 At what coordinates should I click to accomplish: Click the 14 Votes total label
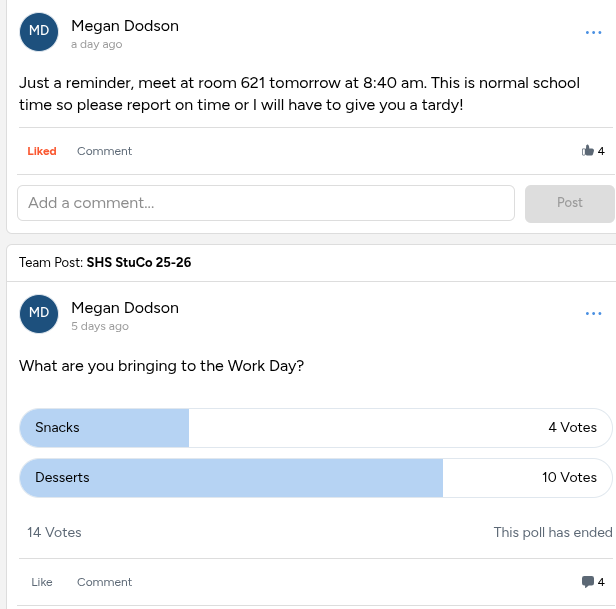54,532
